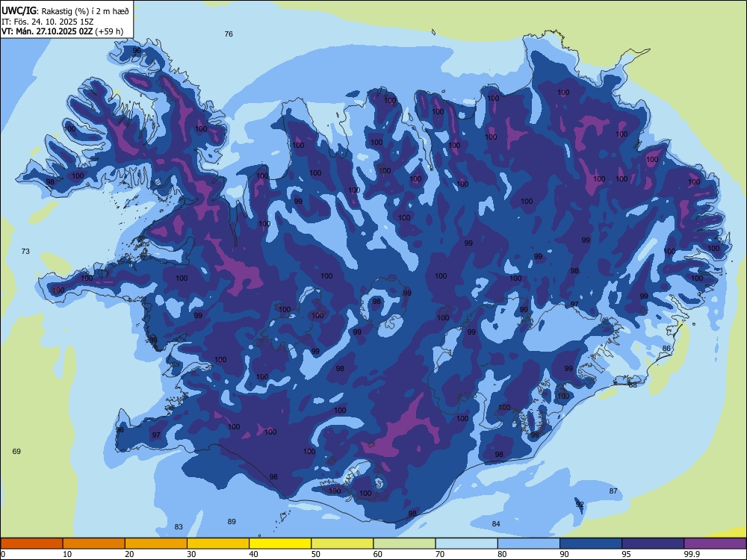This screenshot has width=747, height=560.
Task: Click the legend label '30'
Action: [x=191, y=554]
